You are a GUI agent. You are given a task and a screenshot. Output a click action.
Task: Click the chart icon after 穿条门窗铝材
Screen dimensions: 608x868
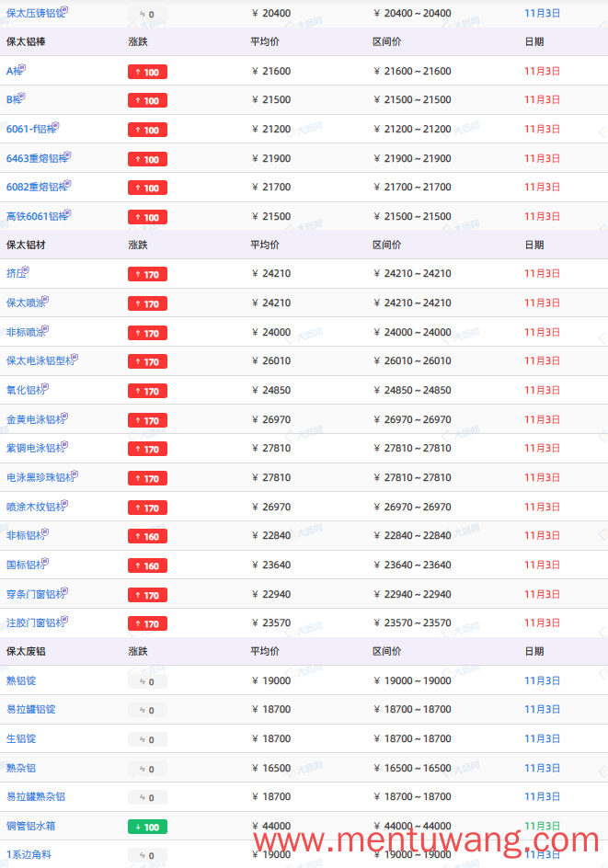(64, 591)
